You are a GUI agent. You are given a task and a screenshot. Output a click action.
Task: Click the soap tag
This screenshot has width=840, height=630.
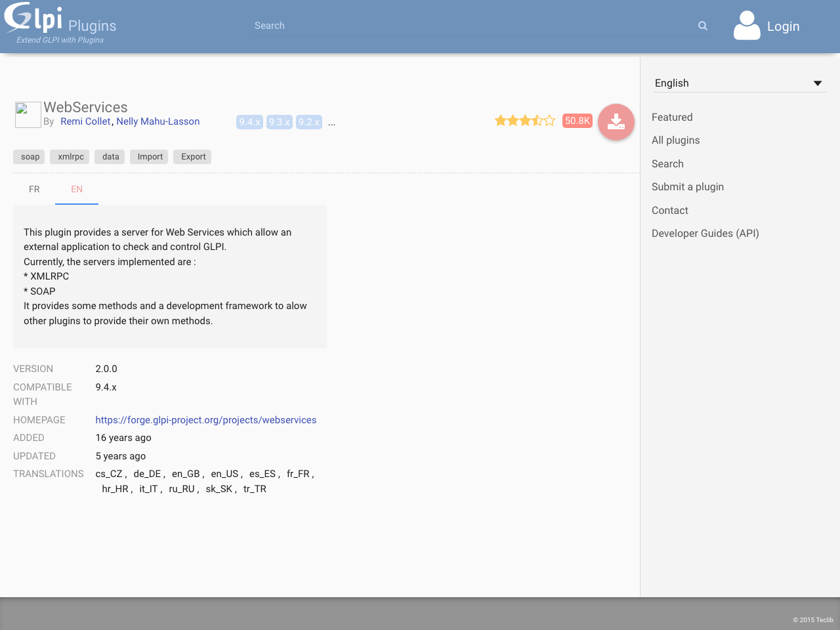29,156
